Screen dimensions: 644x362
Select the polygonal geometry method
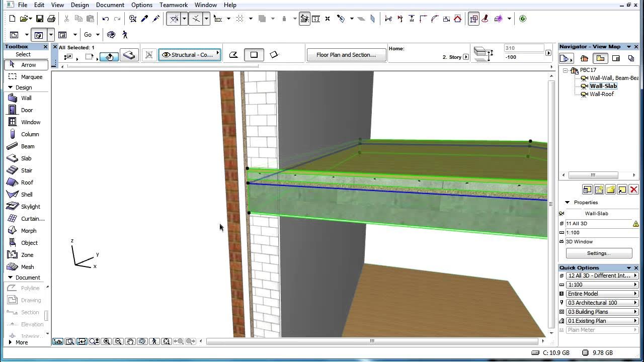click(x=233, y=55)
